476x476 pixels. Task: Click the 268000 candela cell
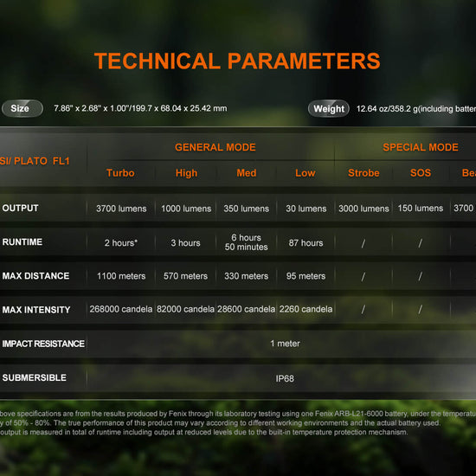121,309
